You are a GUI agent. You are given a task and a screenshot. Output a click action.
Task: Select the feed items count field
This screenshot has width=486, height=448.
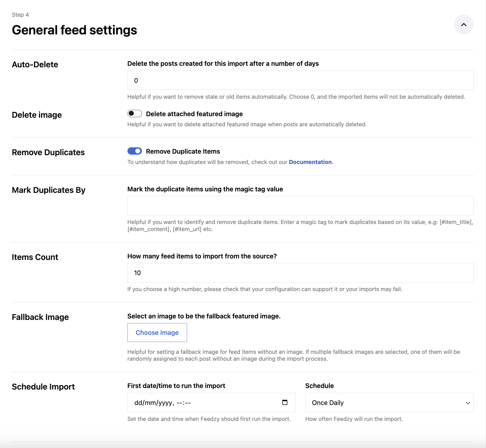[x=300, y=273]
